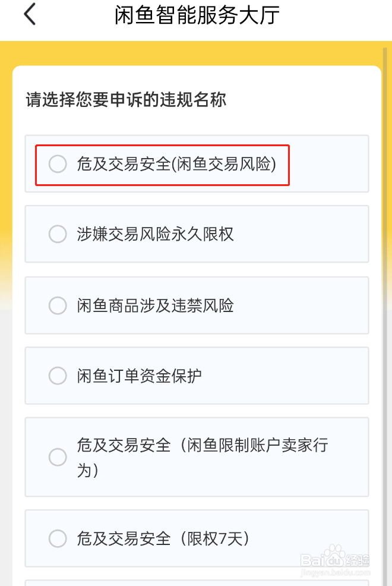Tap the 危及交易安全(闲鱼交易风险) label text
The height and width of the screenshot is (586, 392).
coord(176,164)
